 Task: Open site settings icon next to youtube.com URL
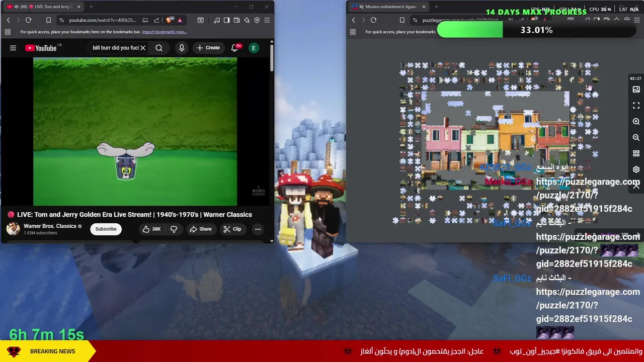pos(61,20)
